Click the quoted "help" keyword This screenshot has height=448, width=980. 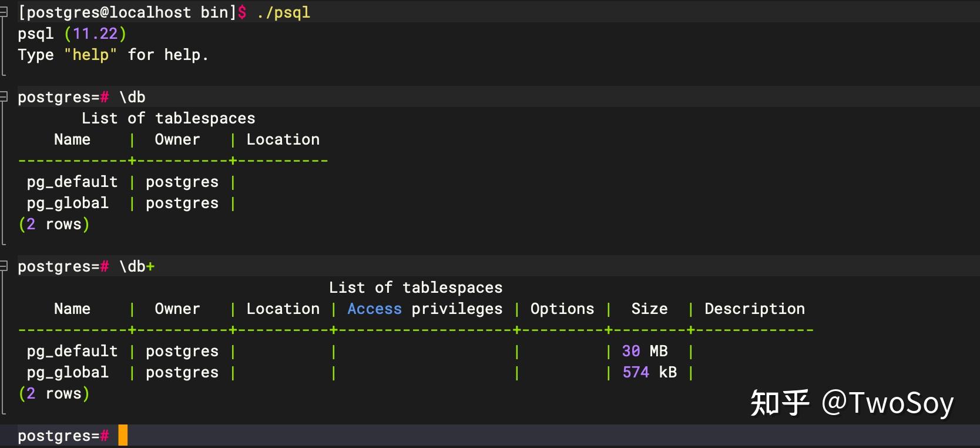pos(90,55)
